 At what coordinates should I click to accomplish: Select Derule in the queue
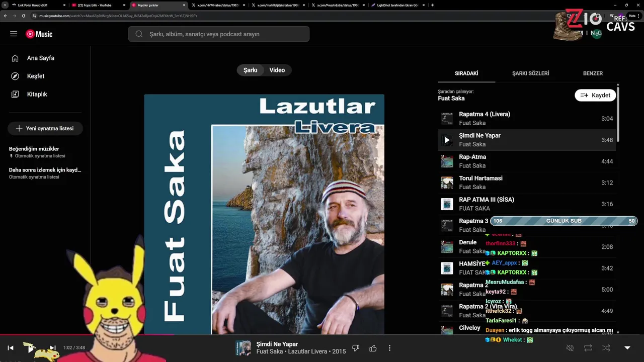527,247
